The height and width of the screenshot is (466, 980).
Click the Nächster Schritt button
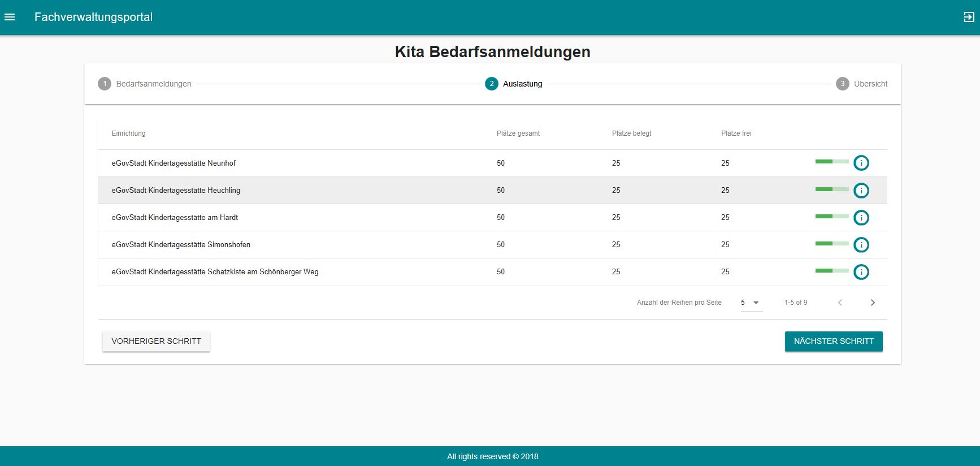834,341
